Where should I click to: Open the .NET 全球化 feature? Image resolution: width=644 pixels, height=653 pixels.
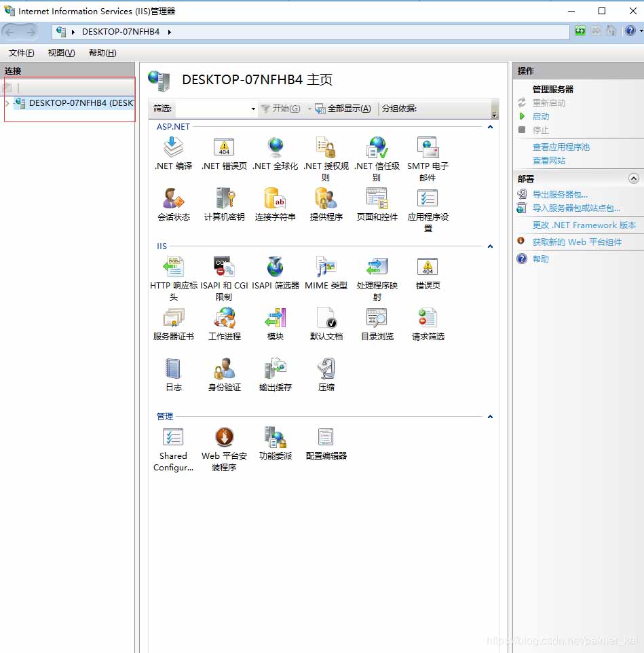coord(275,153)
